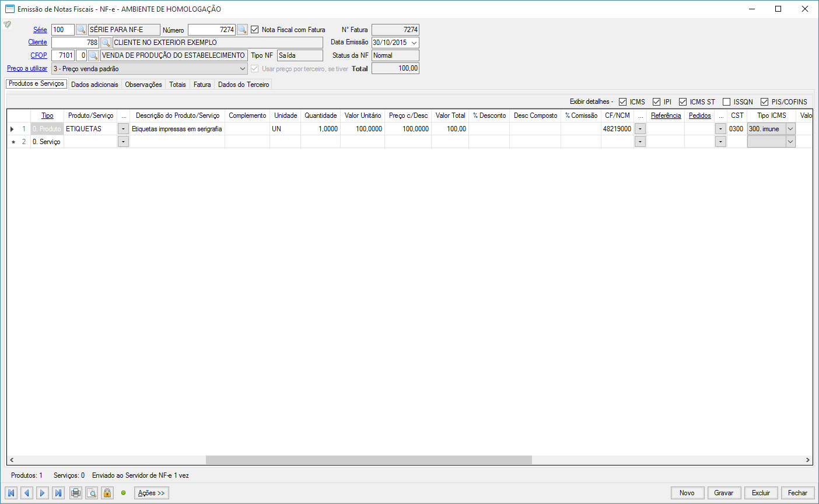Go to the first record
The width and height of the screenshot is (819, 504).
[x=11, y=493]
